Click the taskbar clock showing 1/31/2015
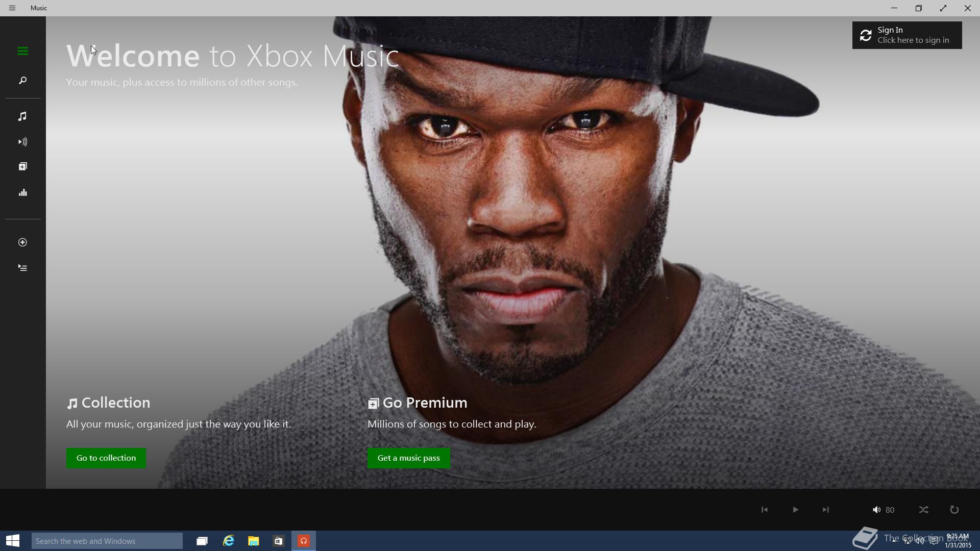Screen dimensions: 980x551 (958, 541)
